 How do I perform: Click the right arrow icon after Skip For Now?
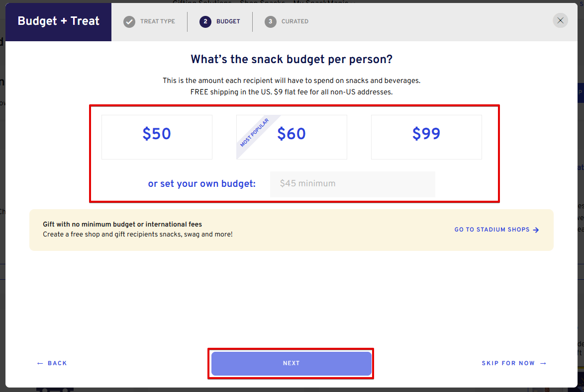(x=543, y=363)
